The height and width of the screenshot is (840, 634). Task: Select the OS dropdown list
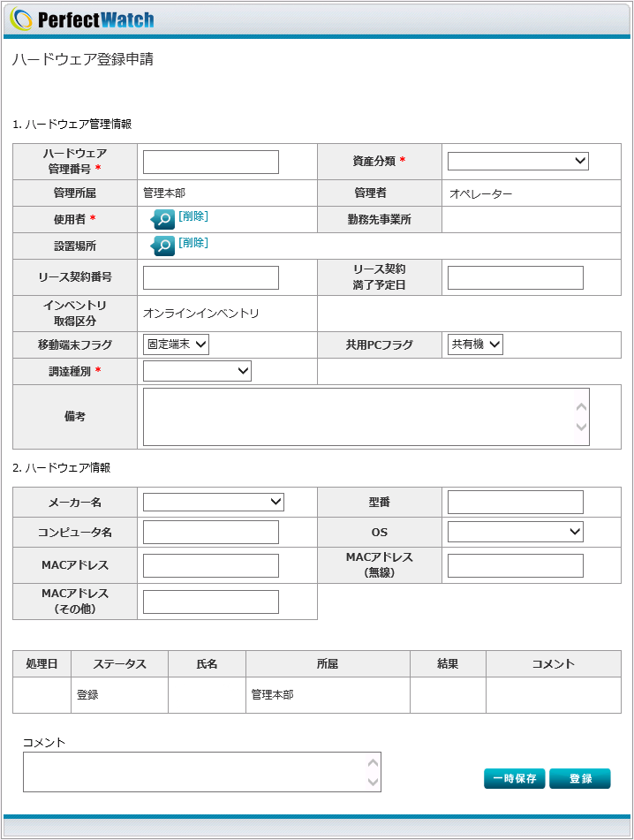[516, 532]
